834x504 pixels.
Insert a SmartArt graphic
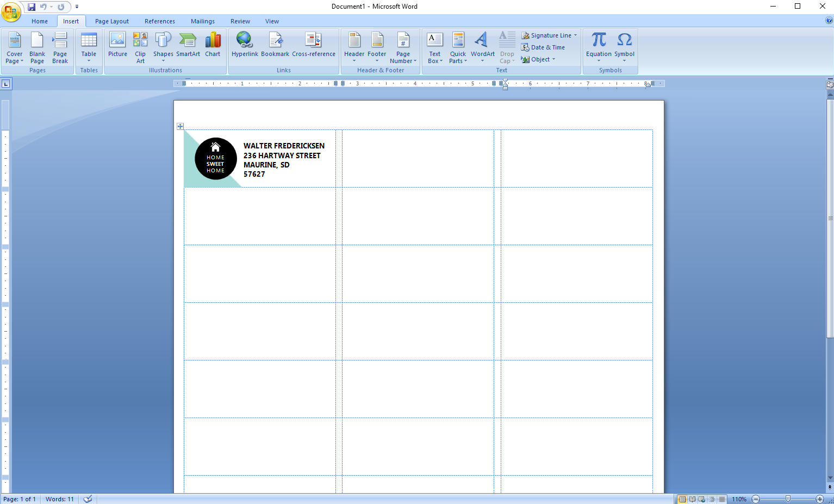(x=188, y=46)
